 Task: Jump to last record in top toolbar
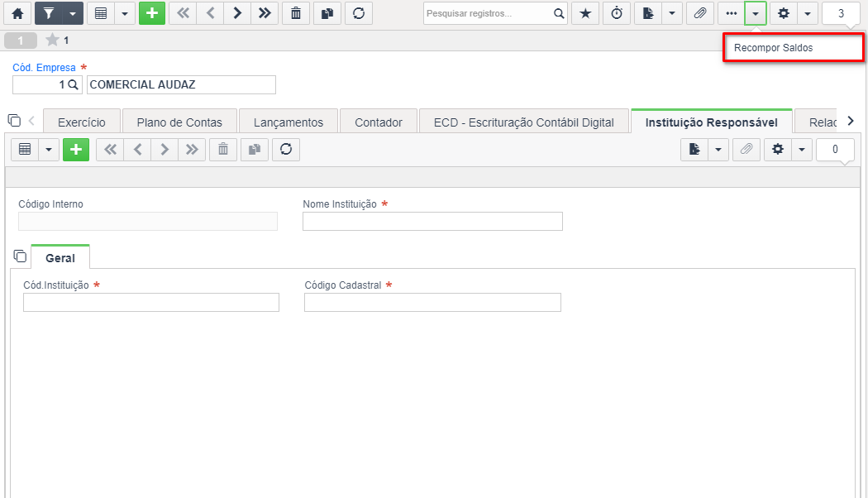click(265, 13)
